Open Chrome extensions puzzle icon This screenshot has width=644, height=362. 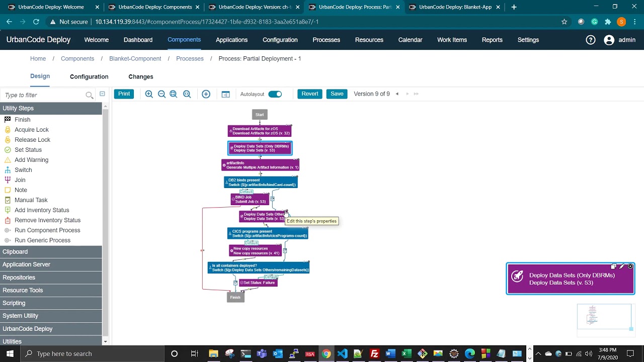[x=608, y=22]
